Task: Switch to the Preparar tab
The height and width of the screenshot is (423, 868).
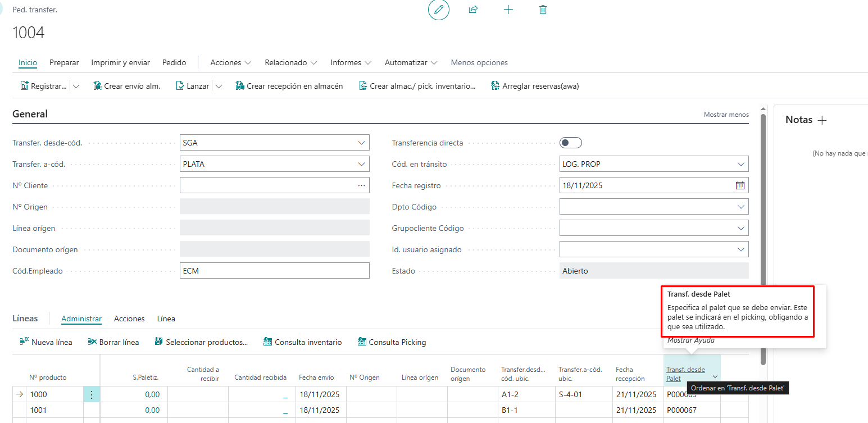Action: click(x=64, y=62)
